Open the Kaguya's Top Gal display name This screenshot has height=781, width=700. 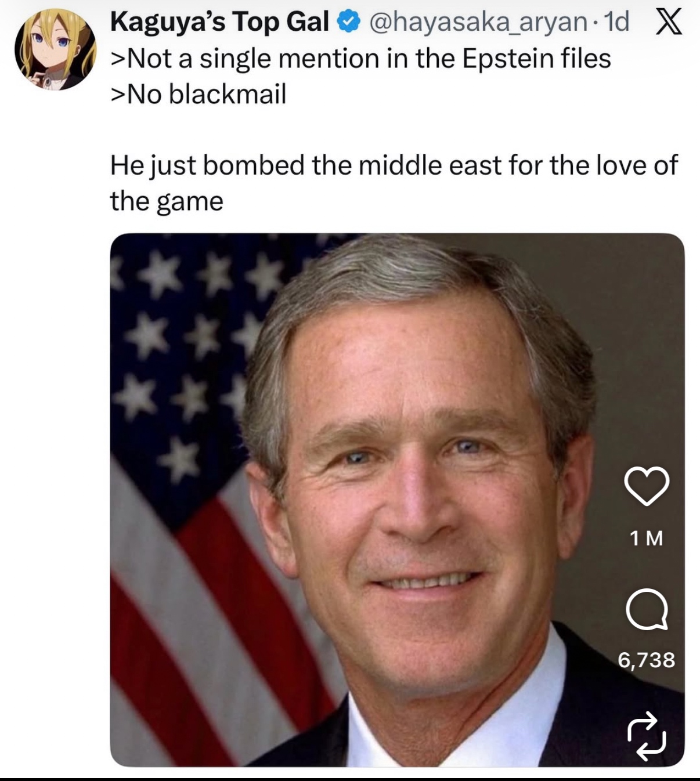click(219, 23)
